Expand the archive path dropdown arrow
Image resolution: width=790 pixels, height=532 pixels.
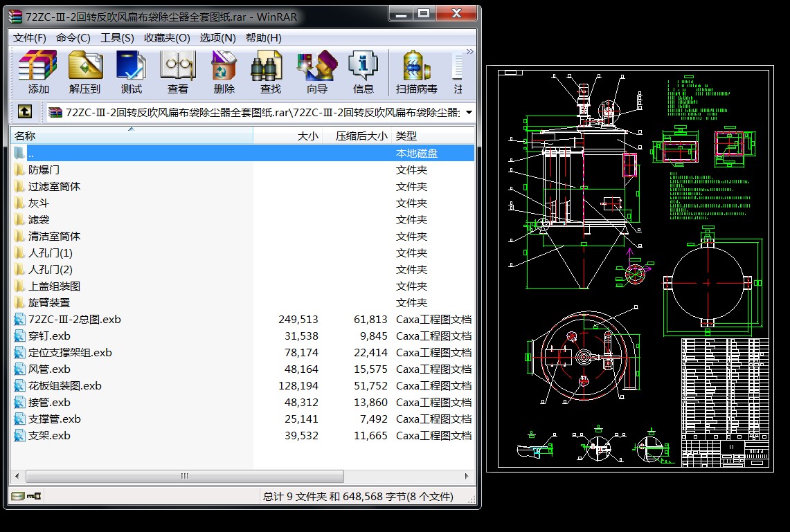pos(469,112)
